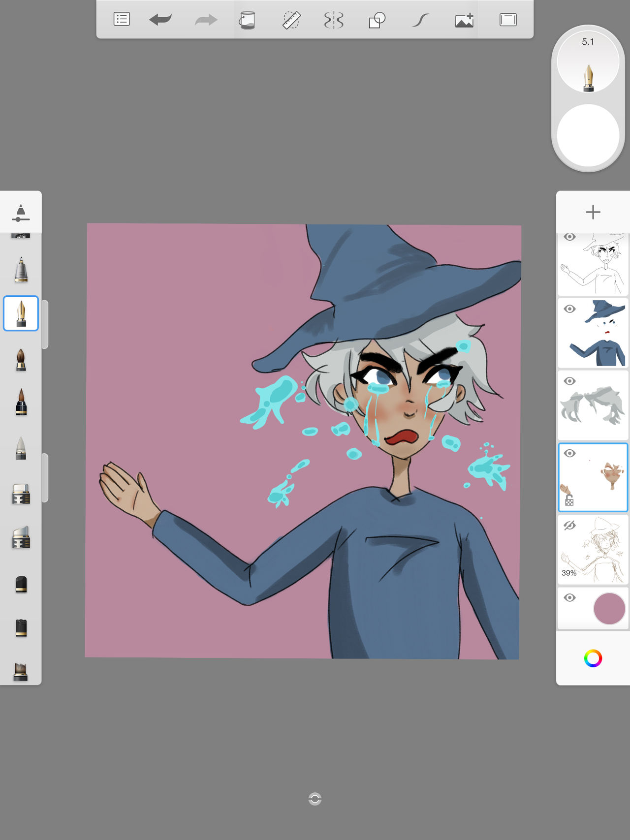Import an image with add-image icon
The height and width of the screenshot is (840, 630).
point(464,20)
